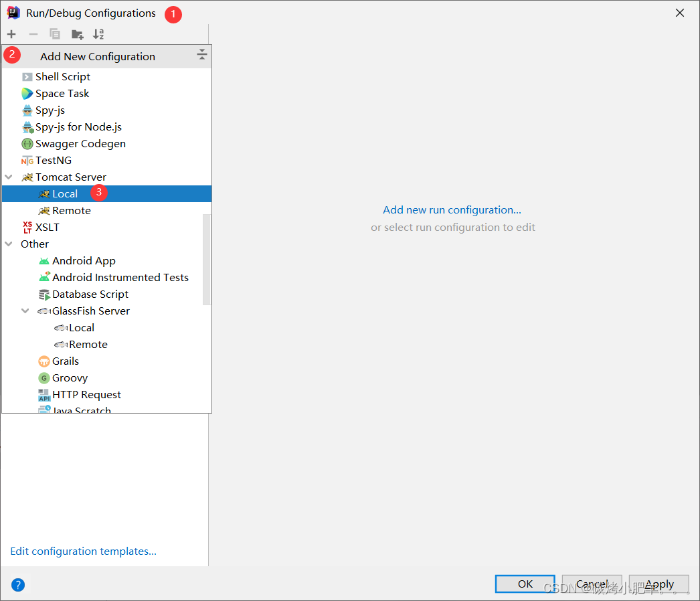Image resolution: width=700 pixels, height=601 pixels.
Task: Click the Spy-js for Node.js icon
Action: click(x=27, y=127)
